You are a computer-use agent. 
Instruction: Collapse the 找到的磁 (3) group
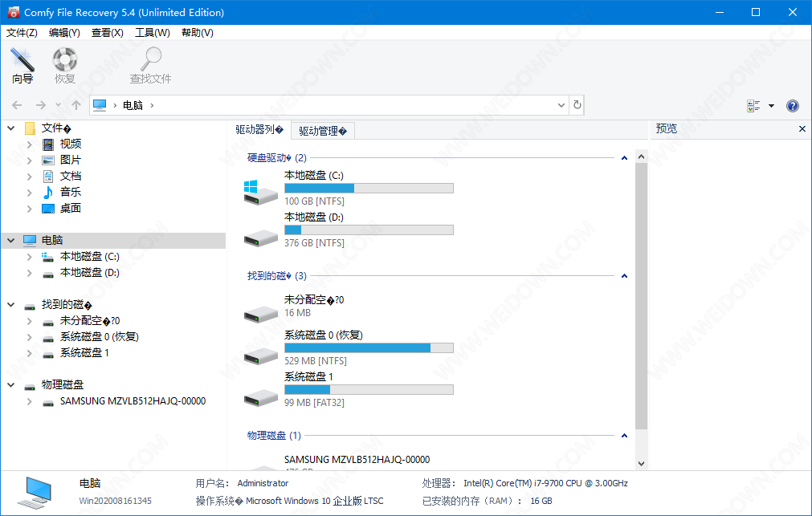pos(625,276)
